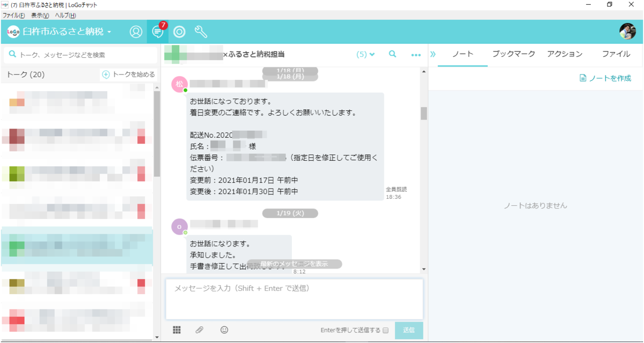Collapse the right panel with double chevron
644x343 pixels.
click(x=433, y=54)
